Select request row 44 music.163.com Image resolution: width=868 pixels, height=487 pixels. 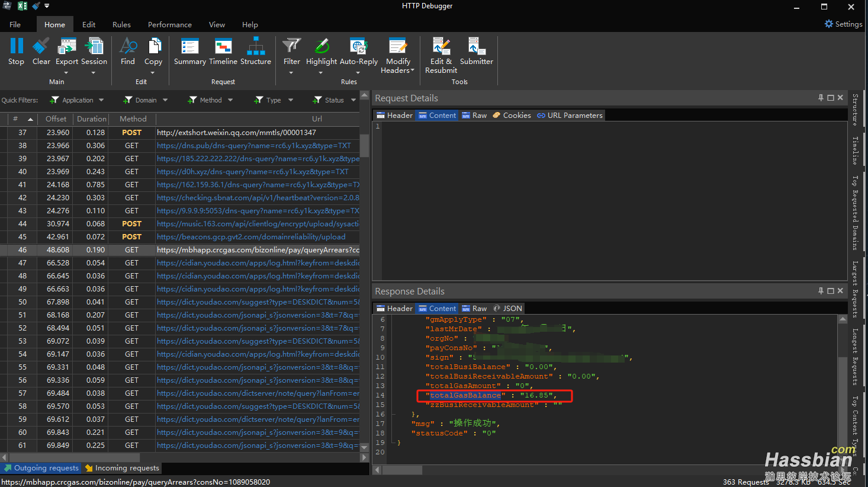(180, 224)
